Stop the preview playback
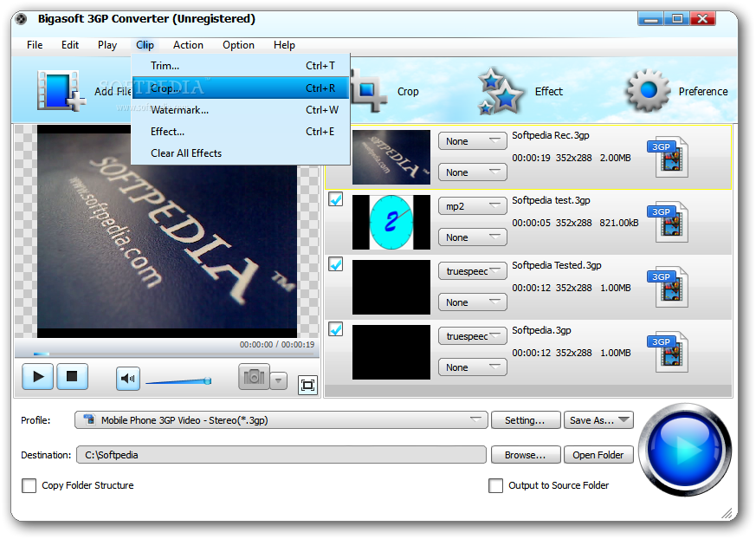The height and width of the screenshot is (539, 756). [73, 376]
